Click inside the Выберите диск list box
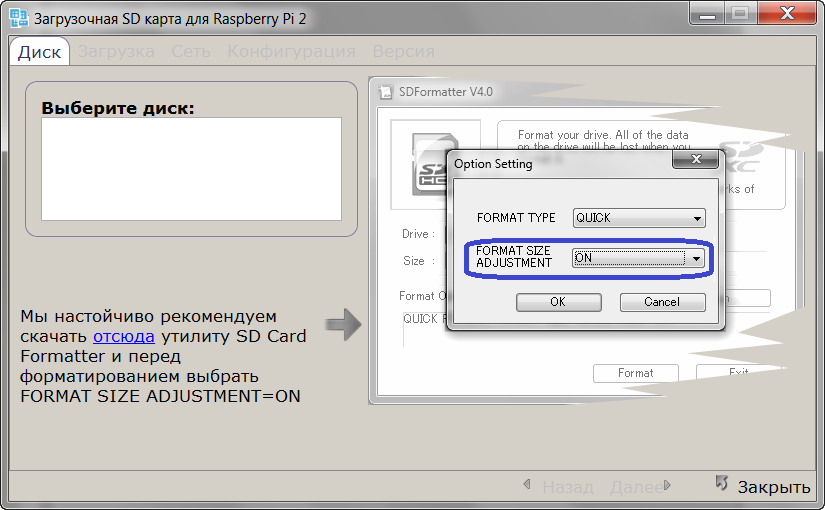Viewport: 825px width, 510px height. [191, 168]
